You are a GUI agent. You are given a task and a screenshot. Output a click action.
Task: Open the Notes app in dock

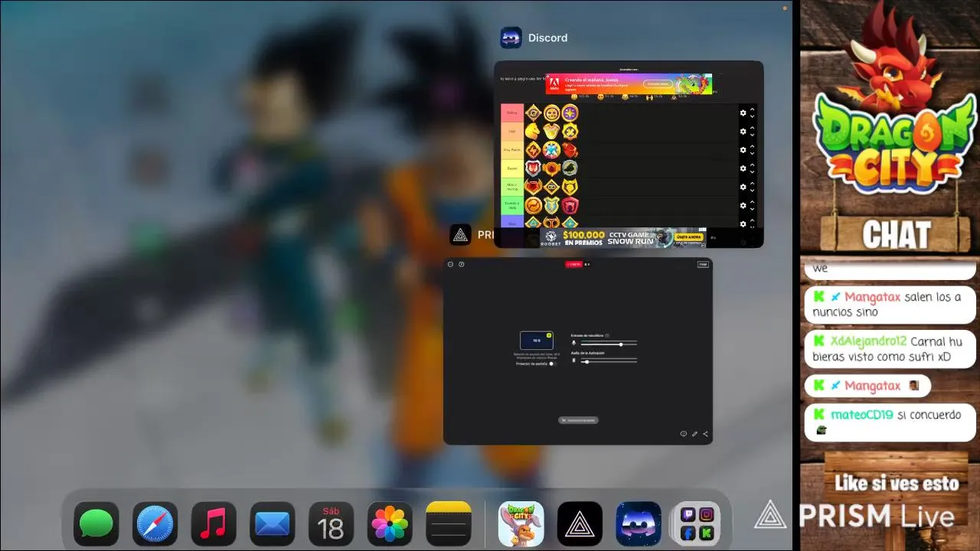point(449,524)
